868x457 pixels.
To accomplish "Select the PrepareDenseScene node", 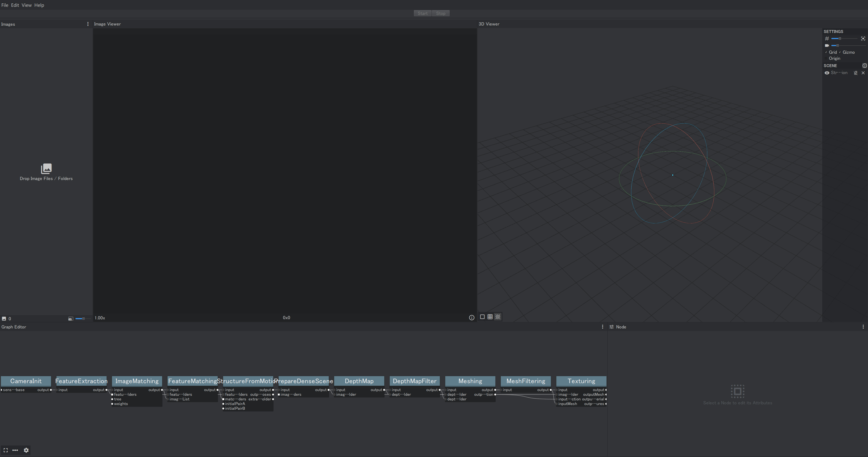I will click(304, 381).
